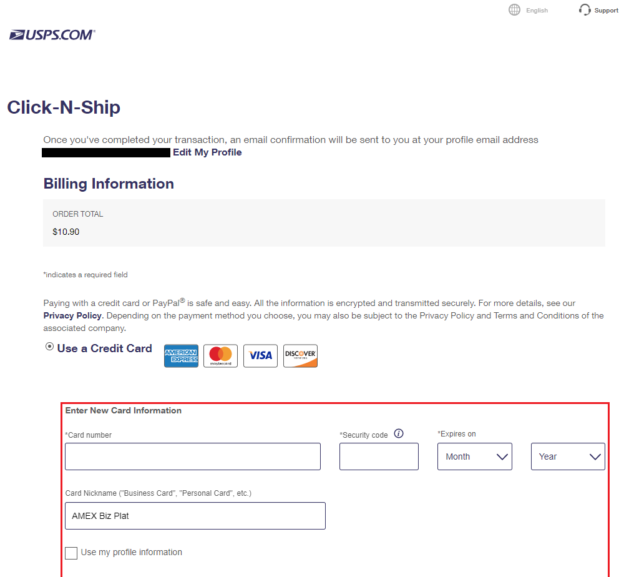
Task: Open the Expires on Month dropdown
Action: point(474,456)
